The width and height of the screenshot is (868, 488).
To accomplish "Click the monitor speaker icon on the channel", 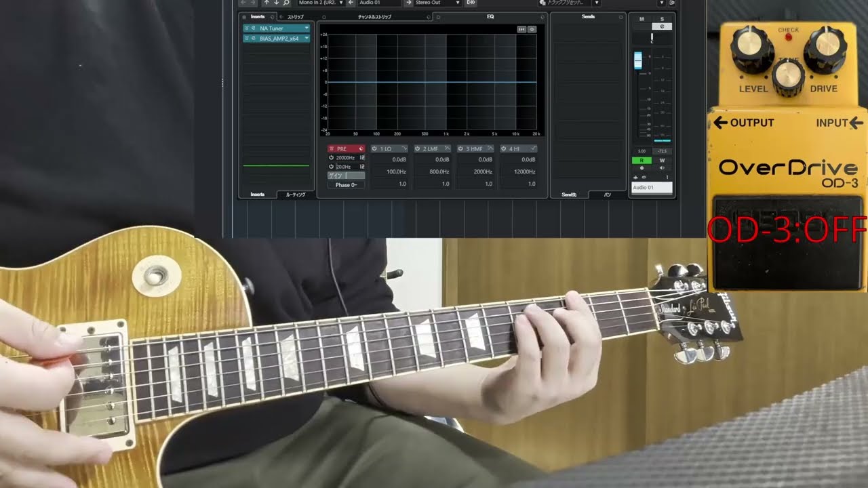I will pos(662,169).
